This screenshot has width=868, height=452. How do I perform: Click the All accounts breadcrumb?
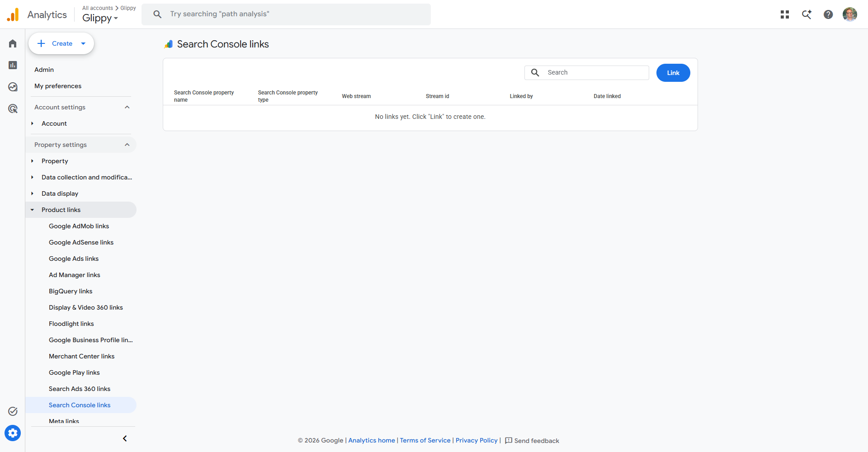pyautogui.click(x=98, y=8)
